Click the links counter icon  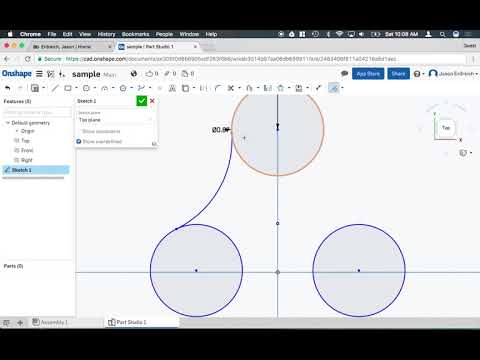pos(170,74)
